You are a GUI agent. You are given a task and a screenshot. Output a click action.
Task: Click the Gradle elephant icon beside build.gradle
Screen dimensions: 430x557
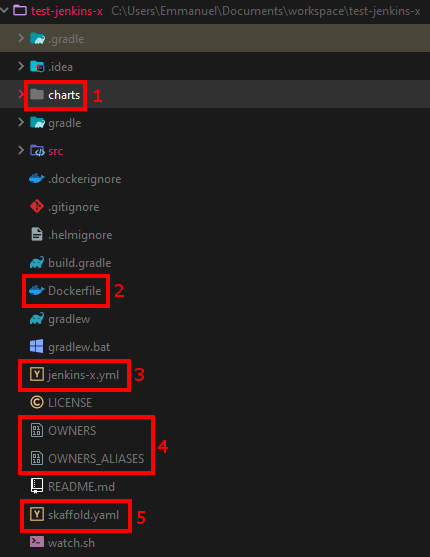[x=37, y=263]
